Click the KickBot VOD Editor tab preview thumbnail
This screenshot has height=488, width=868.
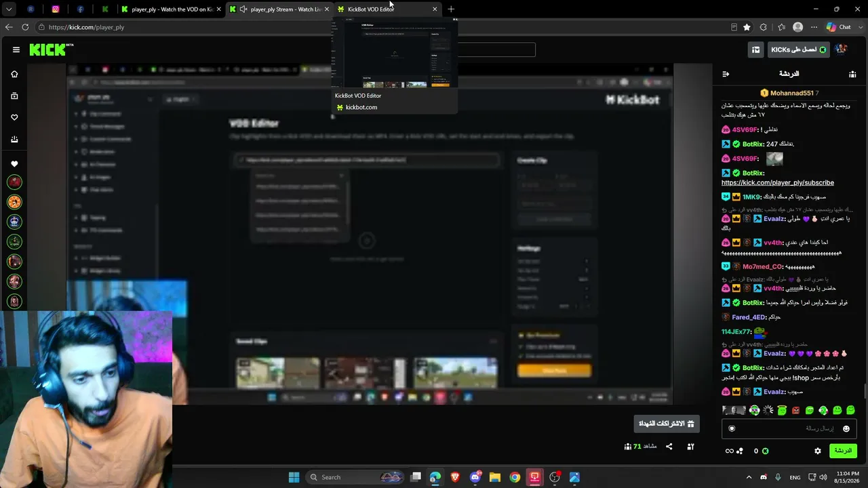(394, 53)
